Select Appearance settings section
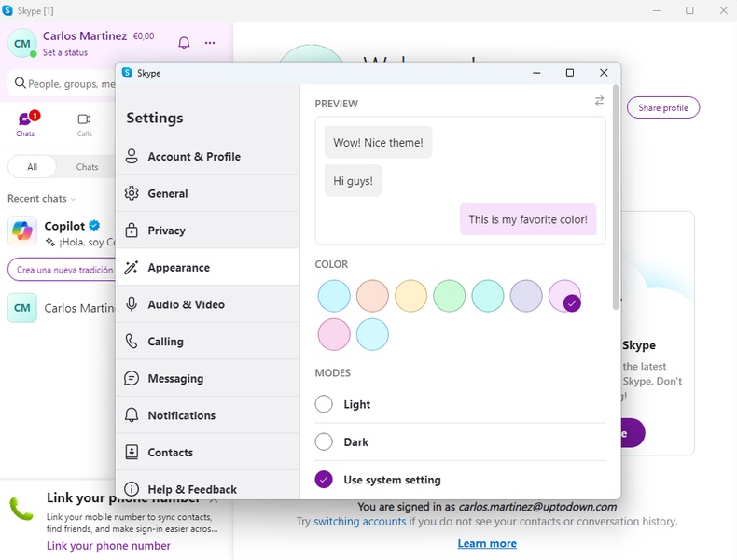This screenshot has width=737, height=560. [x=207, y=267]
